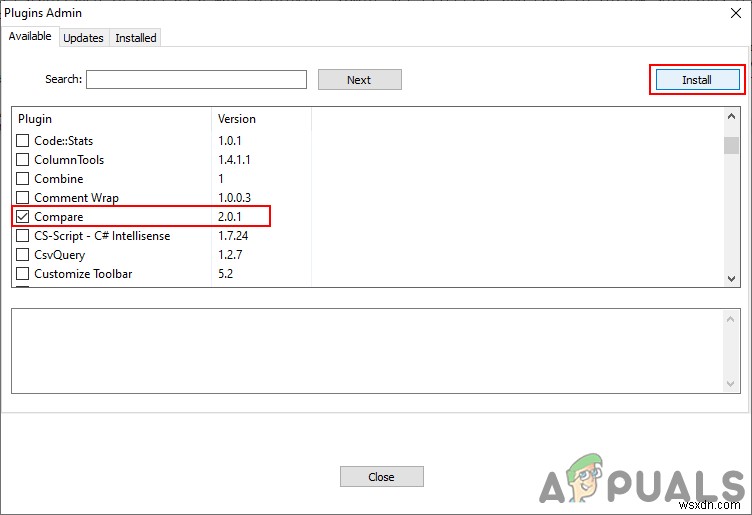
Task: Select the Combine plugin name
Action: point(59,178)
